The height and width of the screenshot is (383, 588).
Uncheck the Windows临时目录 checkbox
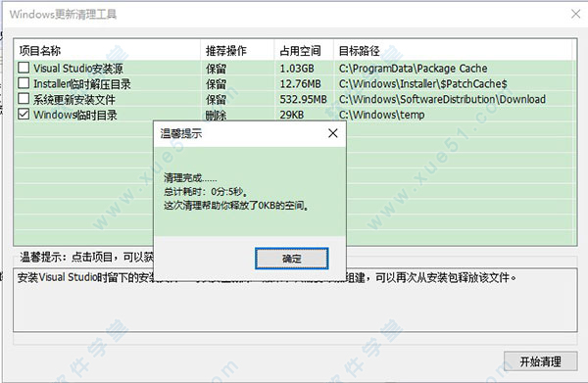point(24,115)
